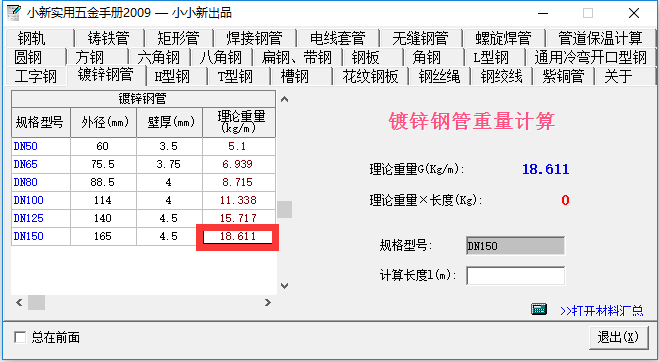The width and height of the screenshot is (660, 362).
Task: Select the DN80 row
Action: [144, 182]
